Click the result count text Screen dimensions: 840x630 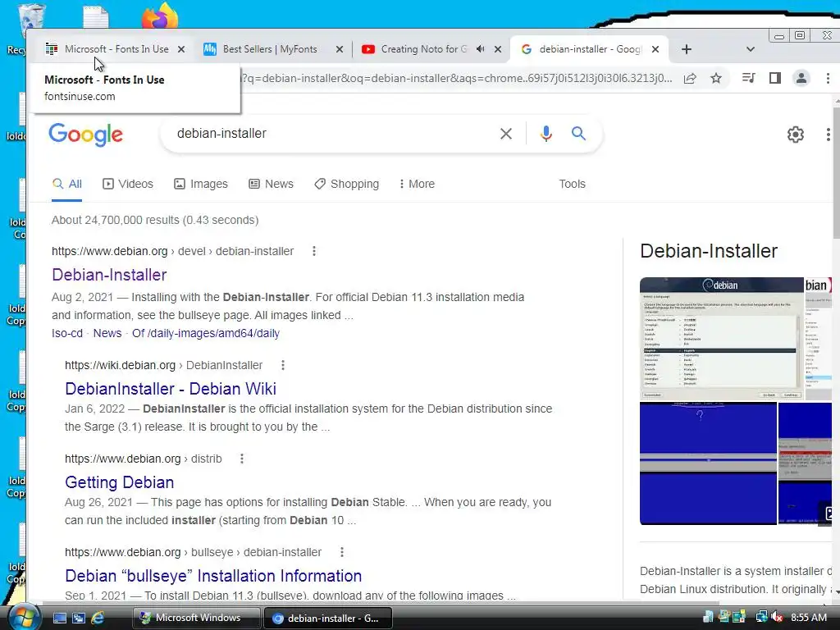(x=155, y=220)
